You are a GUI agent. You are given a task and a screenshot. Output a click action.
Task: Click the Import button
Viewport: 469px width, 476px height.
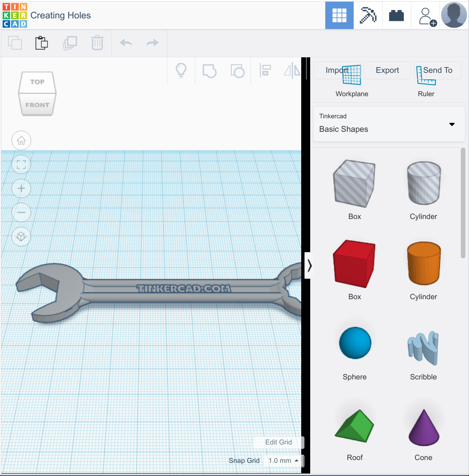[337, 70]
